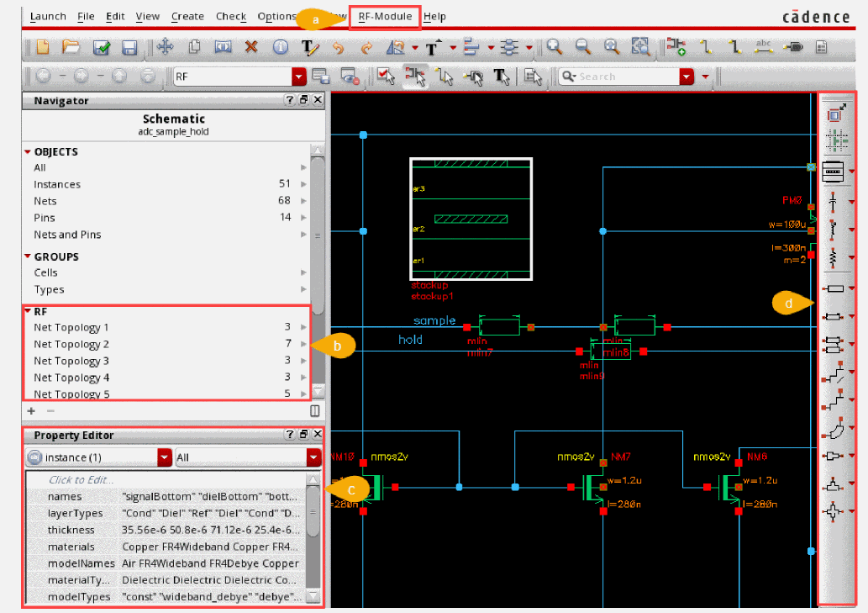Select Net Topology 2 in Navigator

[71, 344]
